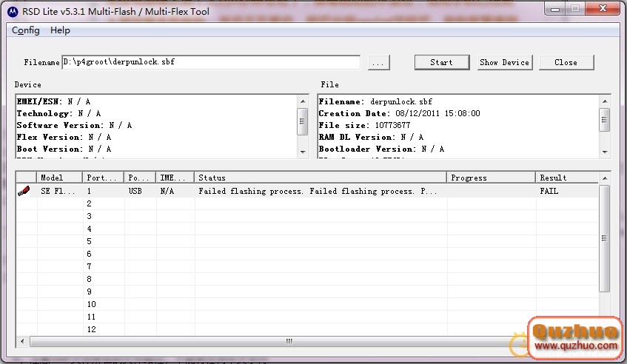This screenshot has width=627, height=364.
Task: Click the FAIL result cell
Action: click(549, 191)
